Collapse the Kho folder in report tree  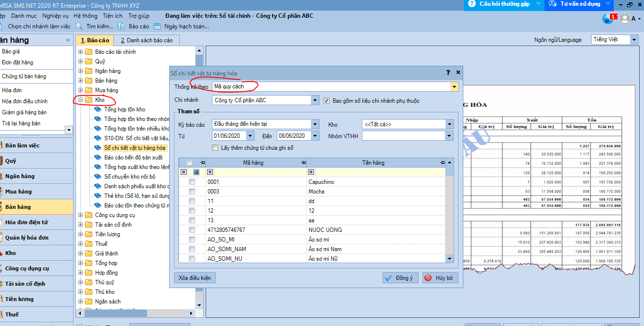click(x=81, y=100)
